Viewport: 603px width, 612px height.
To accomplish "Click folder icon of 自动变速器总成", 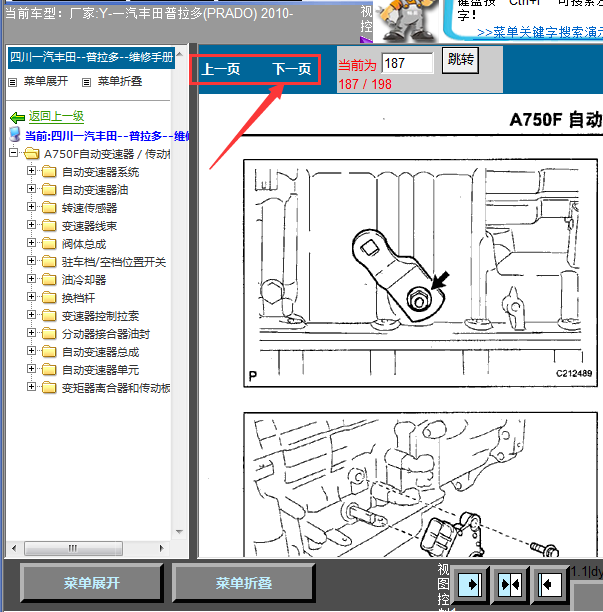I will pos(49,351).
